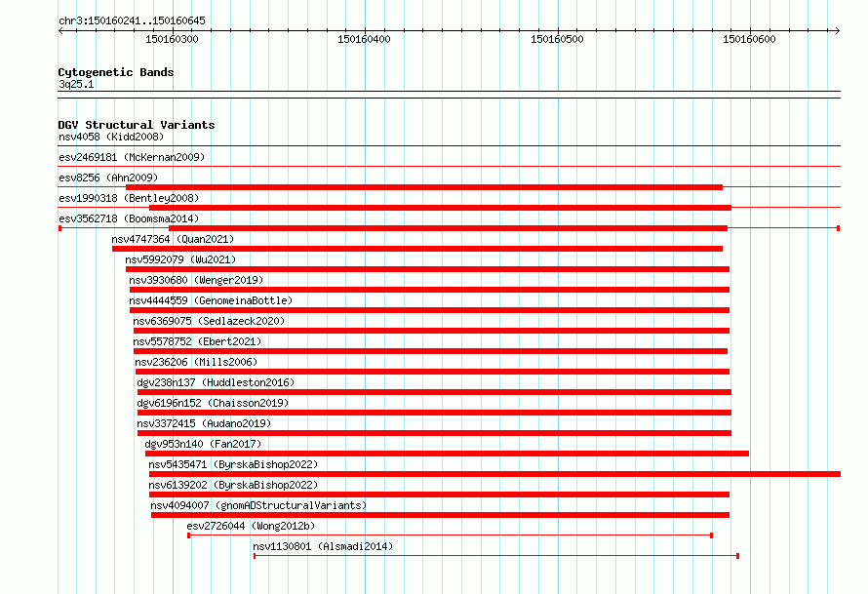
Task: Open variant nsv5578752 (Ebert2021) label
Action: tap(197, 341)
